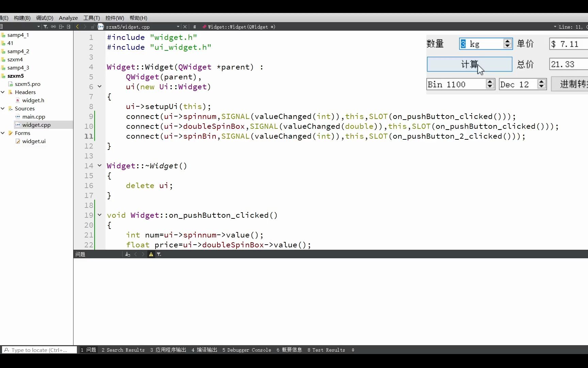
Task: Toggle the lock on widget.cpp document
Action: click(93, 27)
